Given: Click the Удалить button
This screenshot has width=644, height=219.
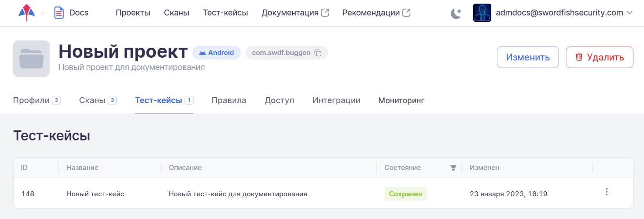Looking at the screenshot, I should [599, 57].
